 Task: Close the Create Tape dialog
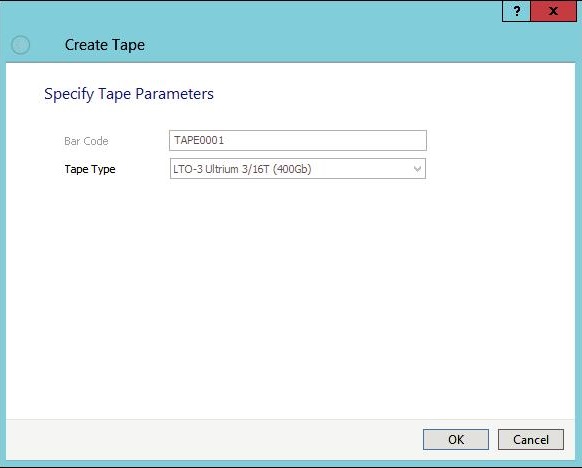[553, 11]
